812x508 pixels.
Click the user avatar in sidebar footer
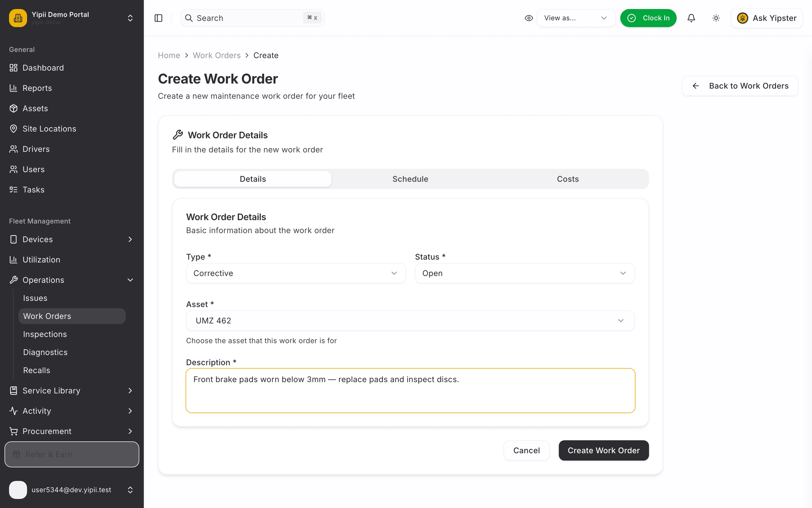click(x=18, y=490)
